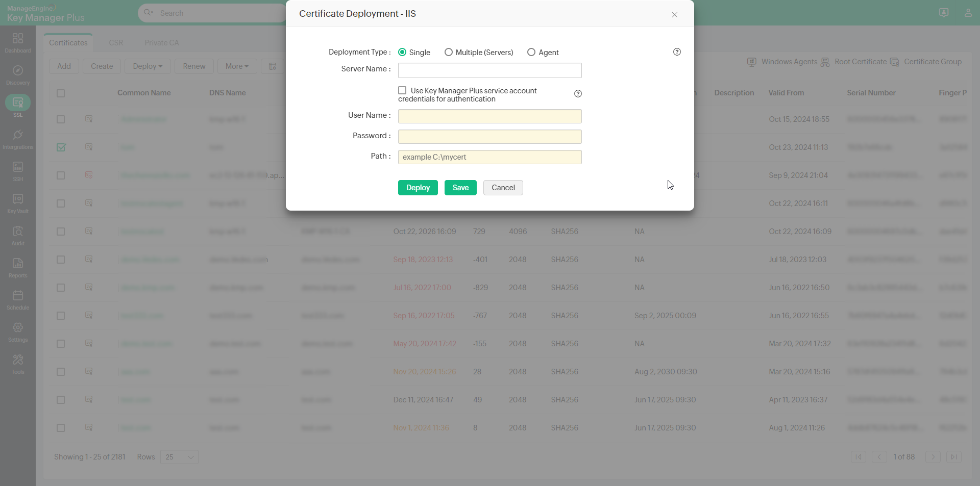Click help icon beside service account checkbox

578,94
